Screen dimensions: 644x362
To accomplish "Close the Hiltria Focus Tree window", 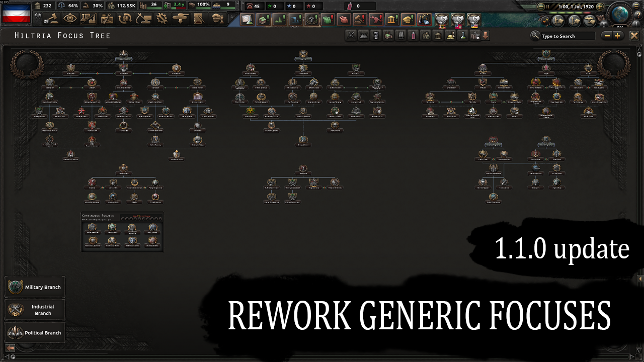I will (634, 36).
